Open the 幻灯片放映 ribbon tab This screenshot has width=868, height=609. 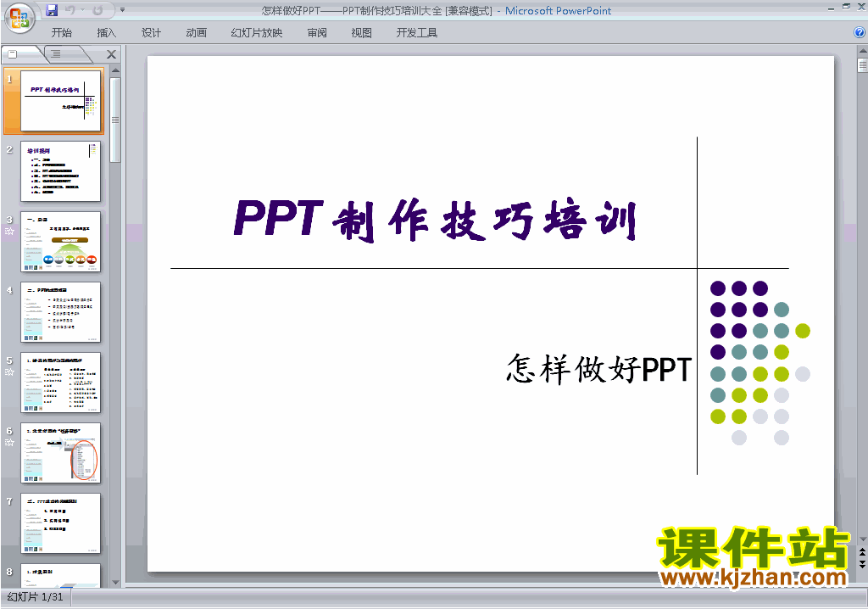coord(256,33)
